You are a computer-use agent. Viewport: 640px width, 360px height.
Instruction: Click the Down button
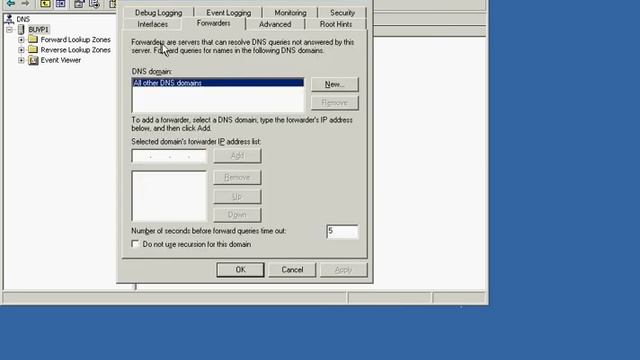[237, 215]
